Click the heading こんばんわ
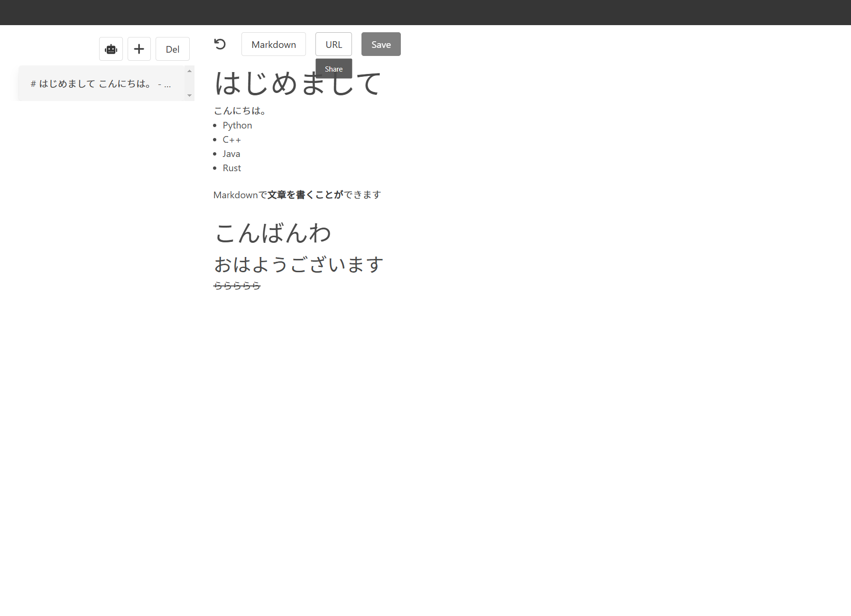 [273, 233]
